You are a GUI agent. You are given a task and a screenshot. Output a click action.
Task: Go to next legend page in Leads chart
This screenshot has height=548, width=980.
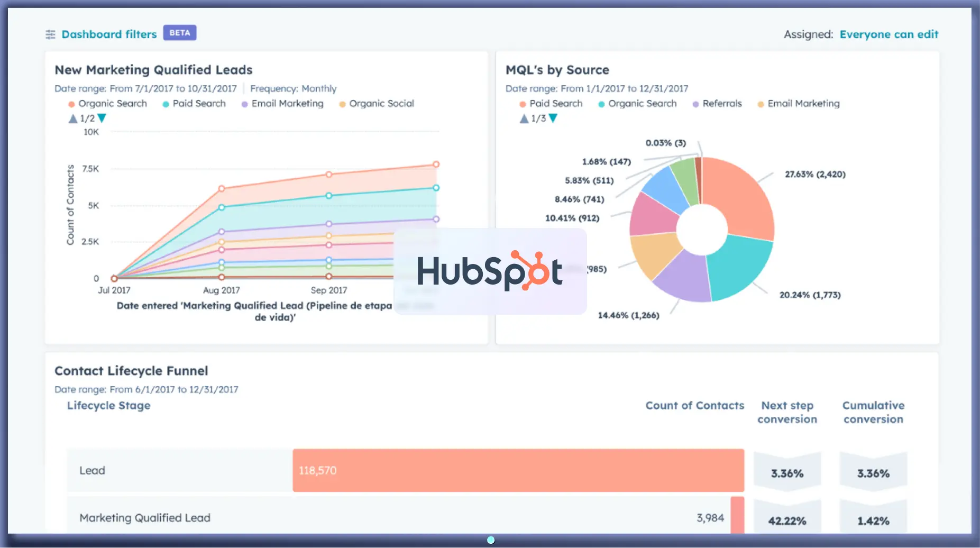(102, 118)
